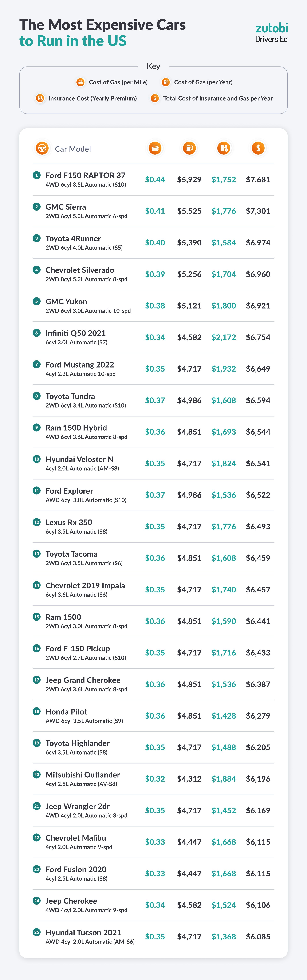Click rank badge number 2 for GMC Sierra
The image size is (307, 980).
pyautogui.click(x=36, y=207)
